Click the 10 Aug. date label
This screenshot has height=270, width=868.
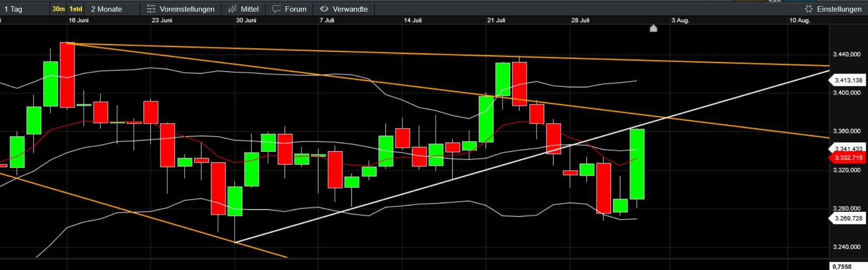800,20
